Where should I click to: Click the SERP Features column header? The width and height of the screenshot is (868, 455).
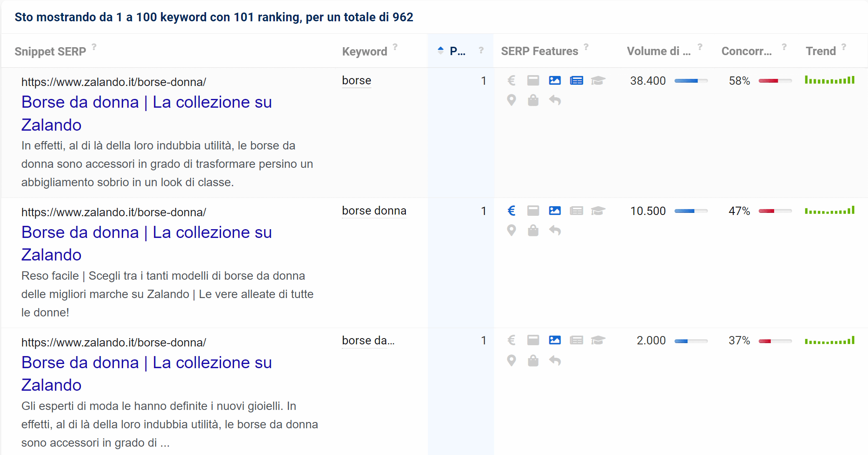tap(539, 51)
